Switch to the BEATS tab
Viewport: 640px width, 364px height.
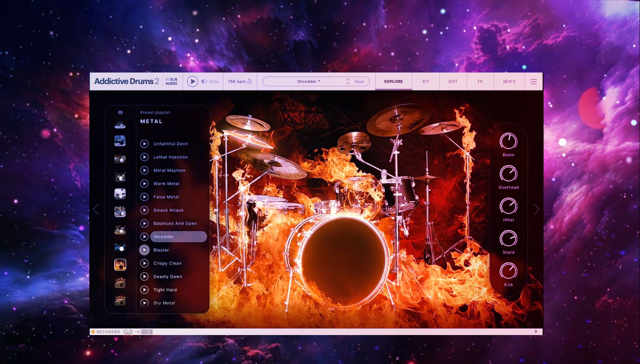509,82
